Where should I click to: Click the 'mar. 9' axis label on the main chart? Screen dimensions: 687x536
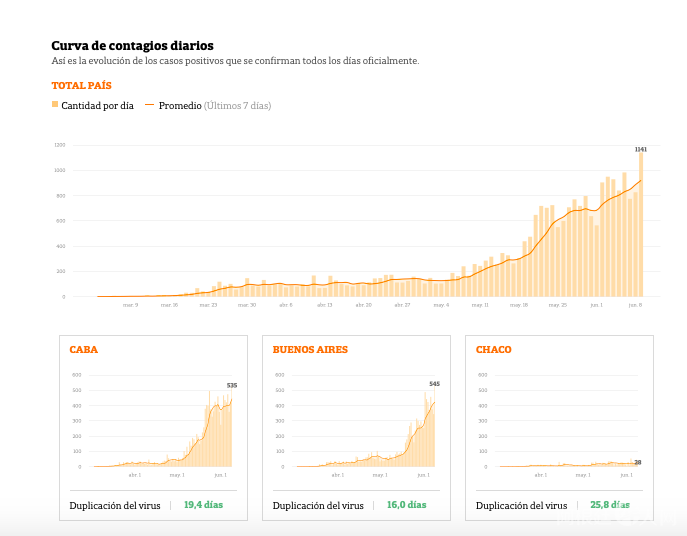[130, 305]
